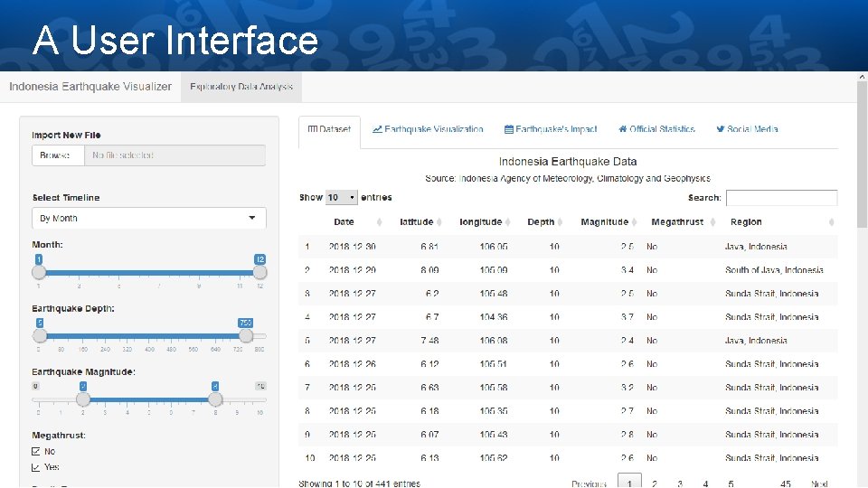Image resolution: width=868 pixels, height=488 pixels.
Task: Click the Month slider right handle at 12
Action: coord(259,272)
